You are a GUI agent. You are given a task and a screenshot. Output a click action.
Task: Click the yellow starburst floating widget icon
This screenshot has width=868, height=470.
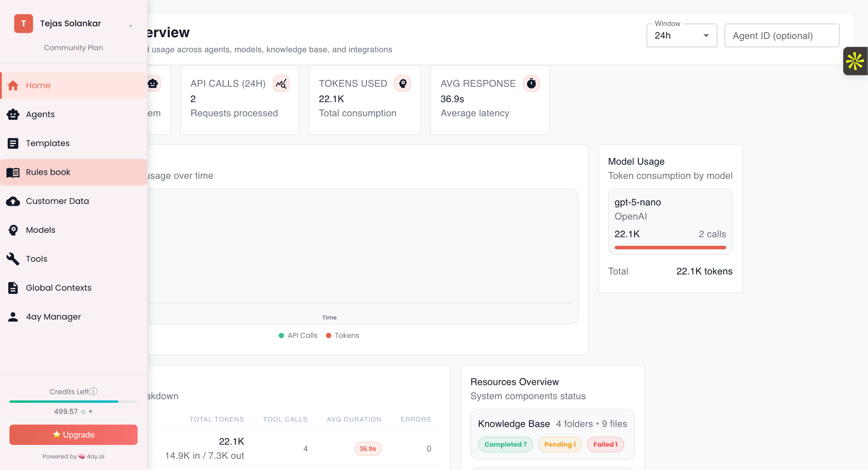855,61
